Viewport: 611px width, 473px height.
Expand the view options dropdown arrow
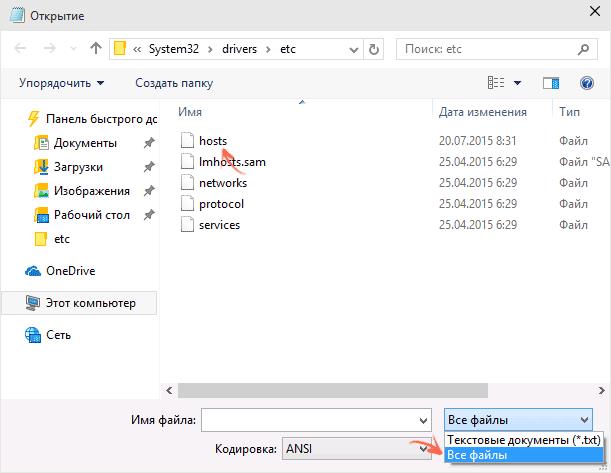[x=517, y=83]
